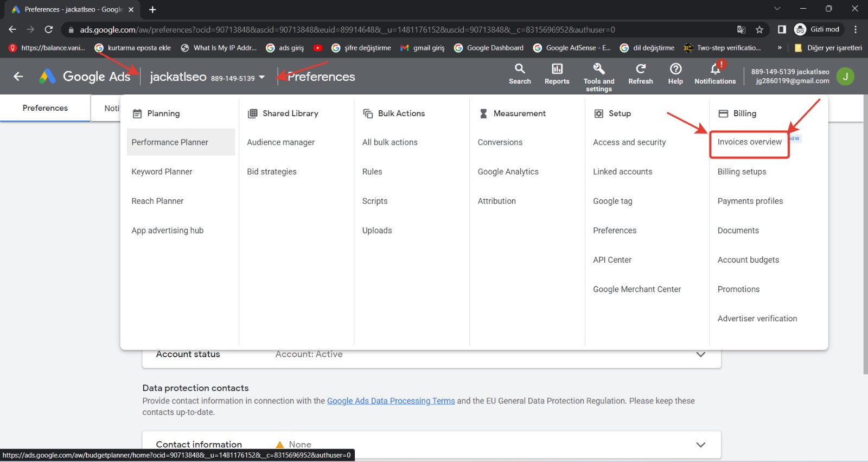Open Documents under Billing
Image resolution: width=868 pixels, height=462 pixels.
click(738, 230)
